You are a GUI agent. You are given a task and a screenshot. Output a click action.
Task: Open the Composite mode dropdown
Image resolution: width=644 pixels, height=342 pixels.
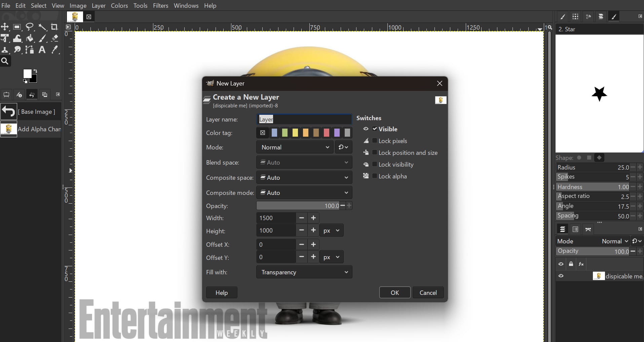click(304, 193)
